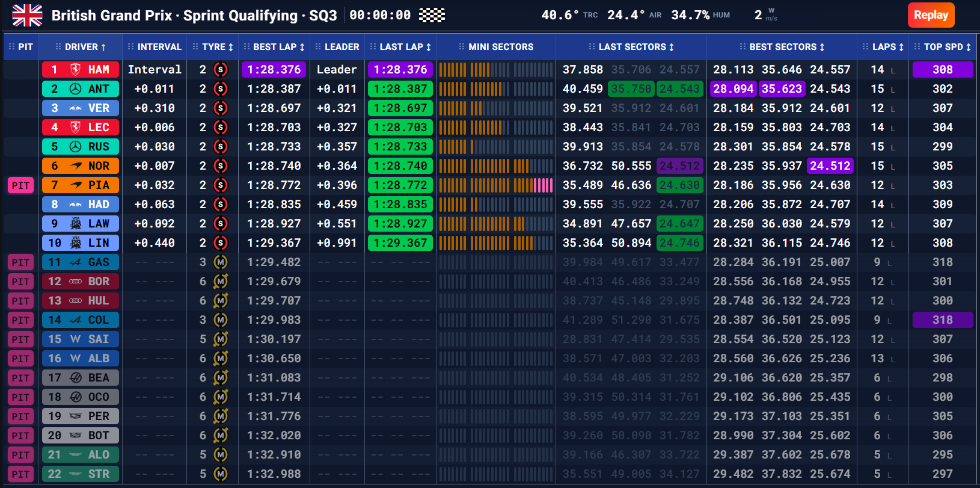
Task: Click GAS's medium tyre compound icon
Action: click(x=221, y=262)
